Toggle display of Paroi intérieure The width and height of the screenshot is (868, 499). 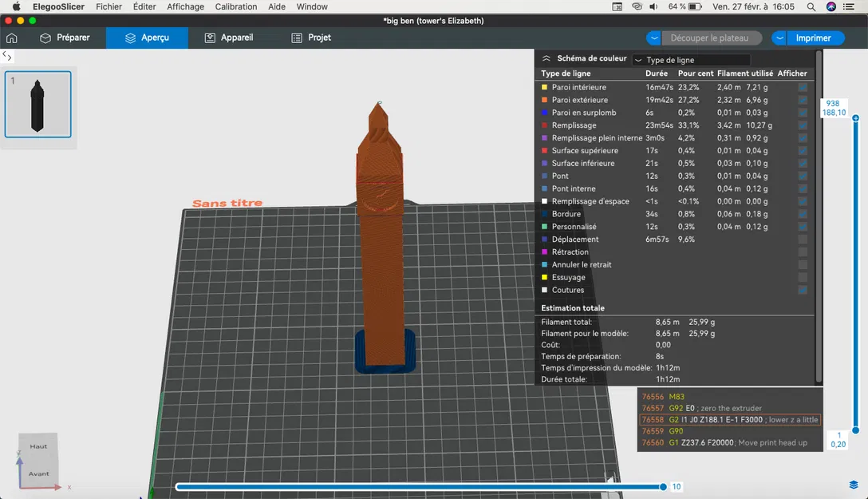(x=803, y=87)
